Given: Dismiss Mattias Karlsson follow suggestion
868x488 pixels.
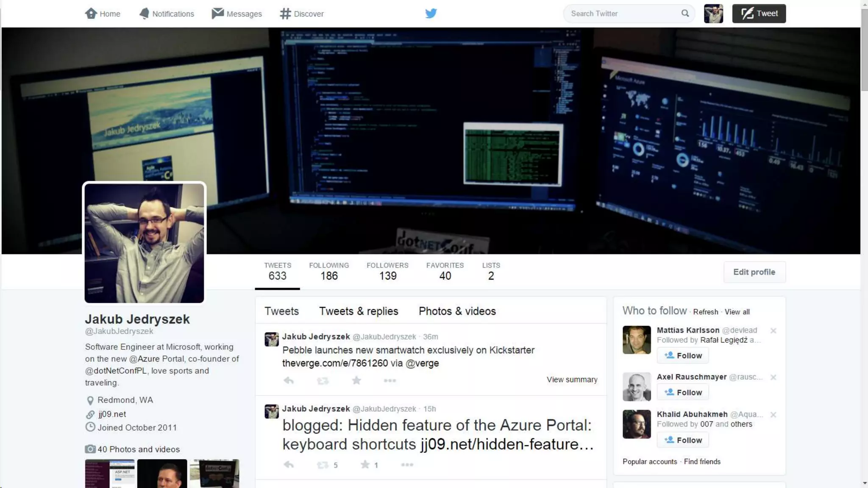Looking at the screenshot, I should pyautogui.click(x=773, y=330).
